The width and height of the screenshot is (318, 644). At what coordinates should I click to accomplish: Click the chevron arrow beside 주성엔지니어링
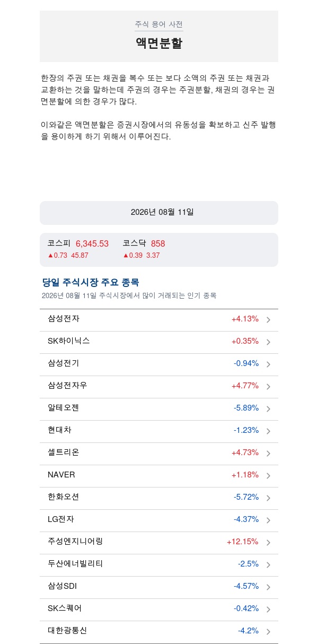268,543
